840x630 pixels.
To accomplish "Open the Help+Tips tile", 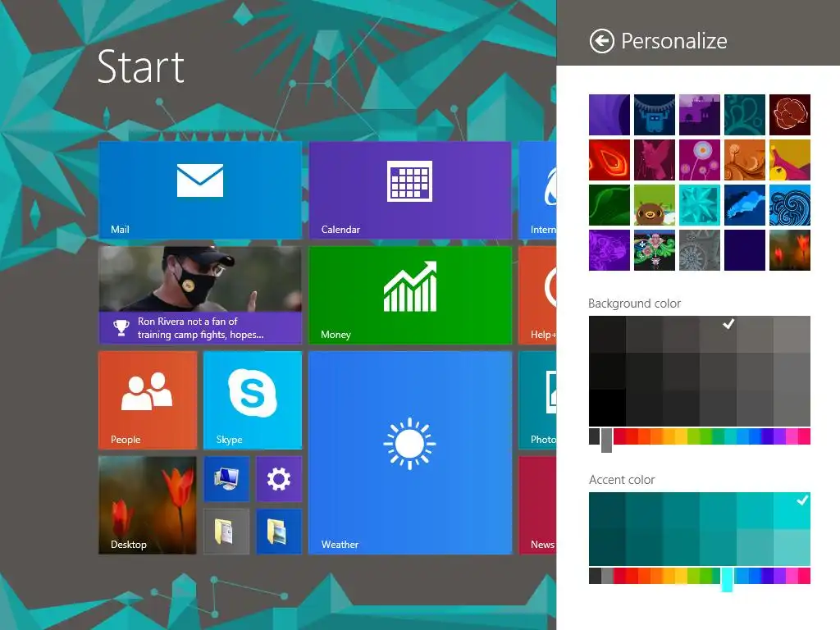I will point(537,295).
